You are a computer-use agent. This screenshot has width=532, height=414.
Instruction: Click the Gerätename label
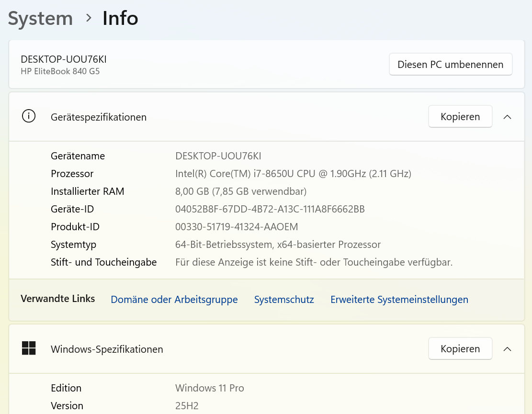pos(78,156)
